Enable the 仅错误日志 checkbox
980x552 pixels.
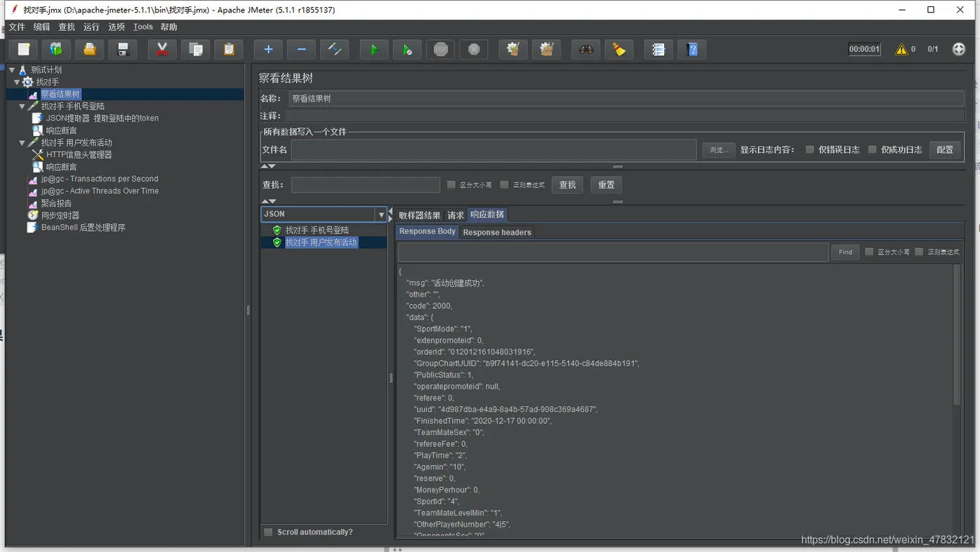(810, 149)
